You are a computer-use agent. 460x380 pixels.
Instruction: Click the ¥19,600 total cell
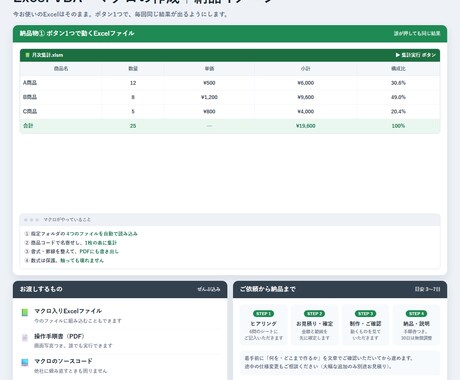[306, 126]
